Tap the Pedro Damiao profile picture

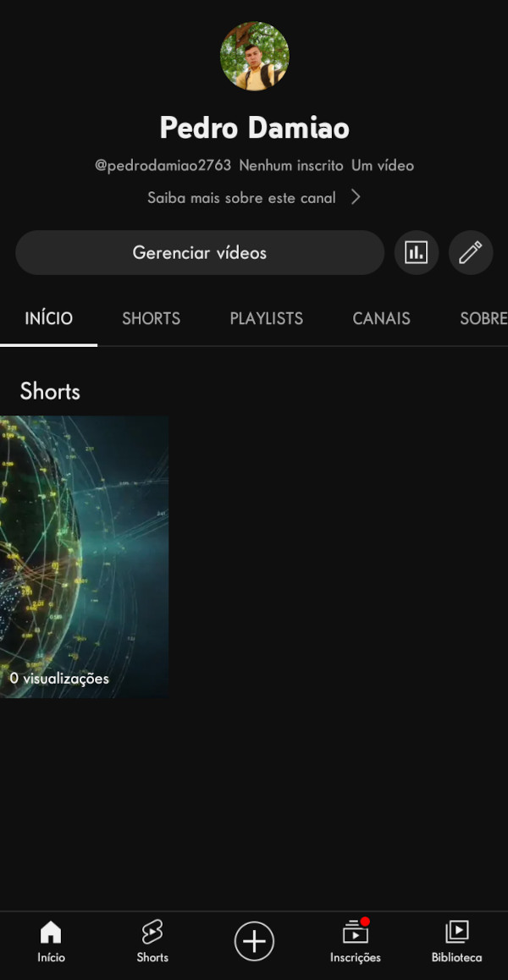[254, 56]
